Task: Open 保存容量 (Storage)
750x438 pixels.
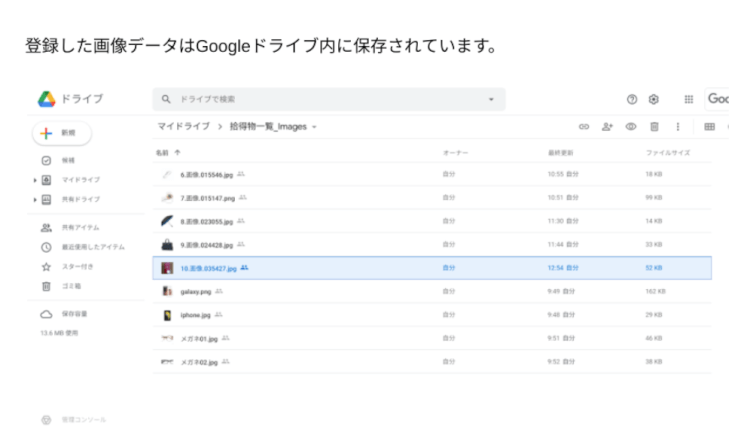Action: point(74,314)
